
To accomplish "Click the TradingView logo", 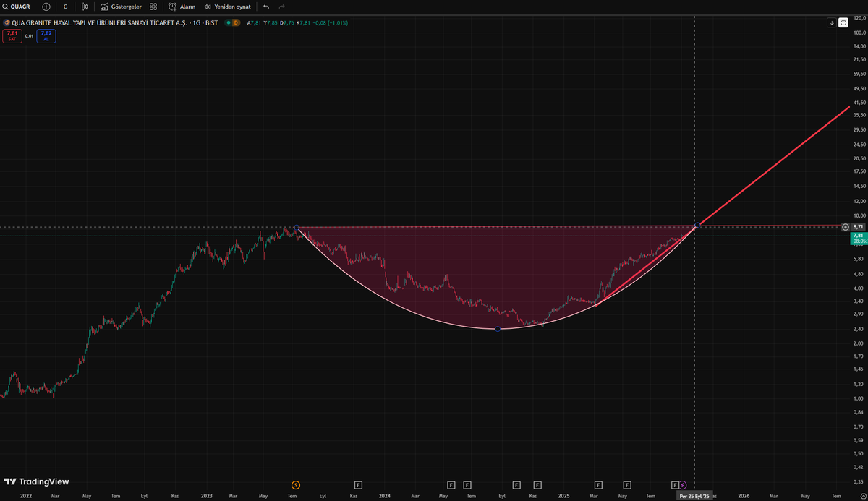I will pyautogui.click(x=36, y=481).
